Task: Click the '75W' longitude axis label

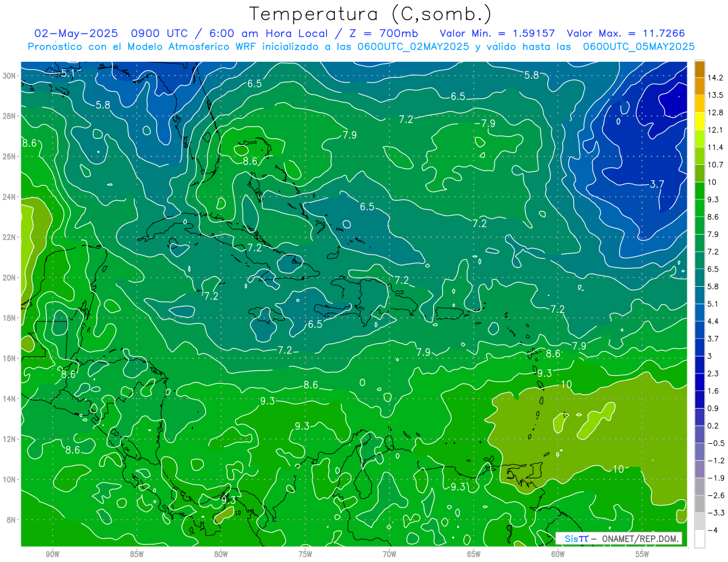Action: (x=305, y=554)
